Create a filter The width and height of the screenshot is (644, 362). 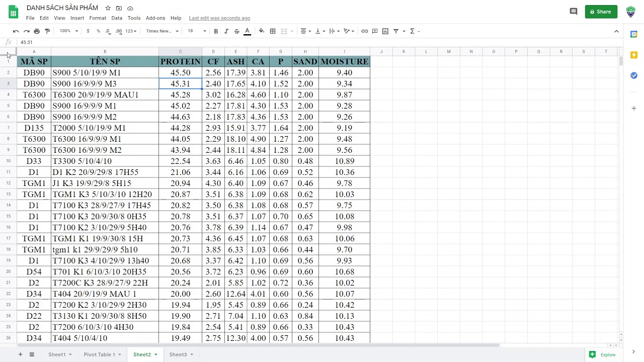pyautogui.click(x=396, y=31)
